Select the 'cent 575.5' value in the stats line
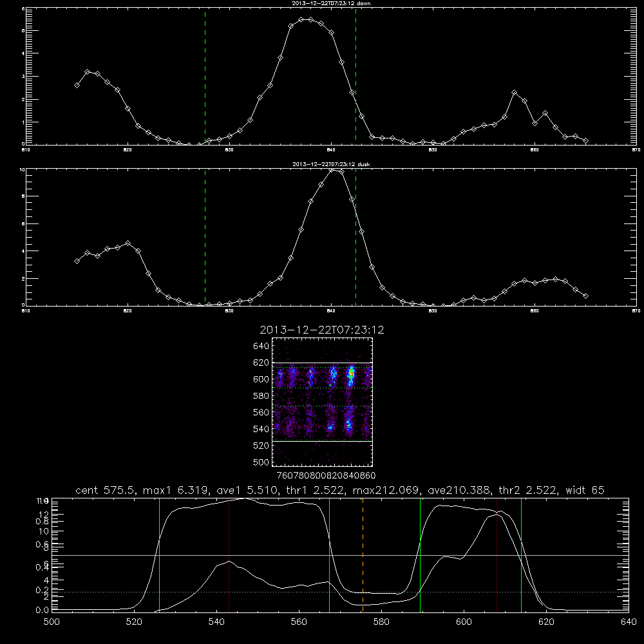 tap(106, 490)
